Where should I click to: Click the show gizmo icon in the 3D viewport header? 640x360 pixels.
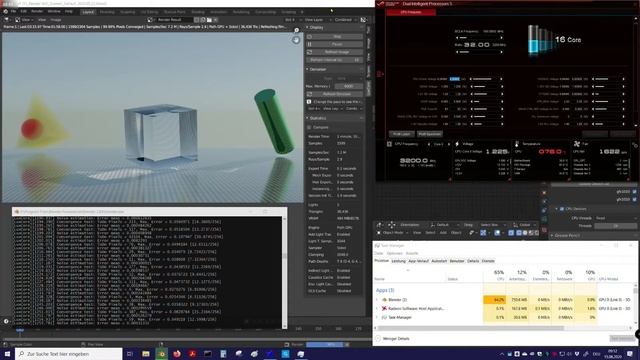[483, 233]
